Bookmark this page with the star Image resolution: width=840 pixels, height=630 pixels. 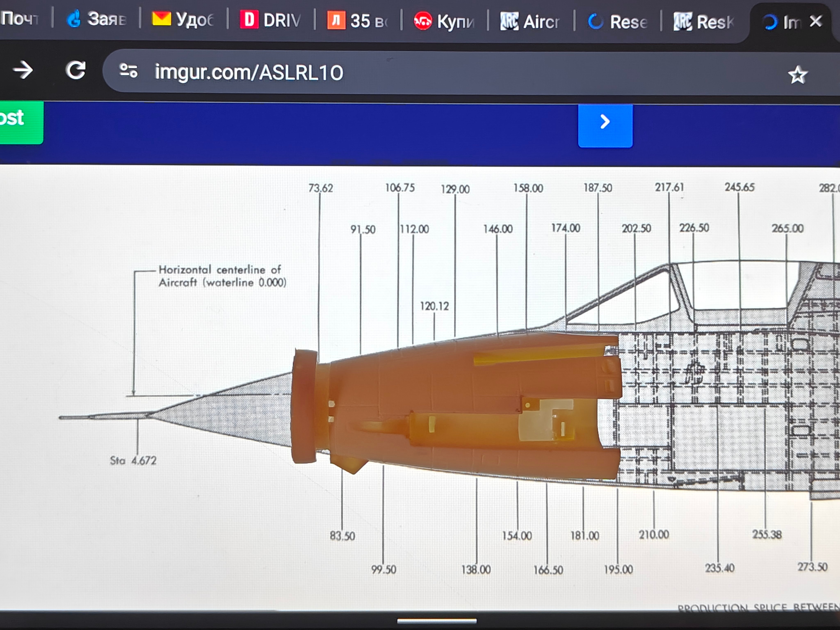click(797, 75)
